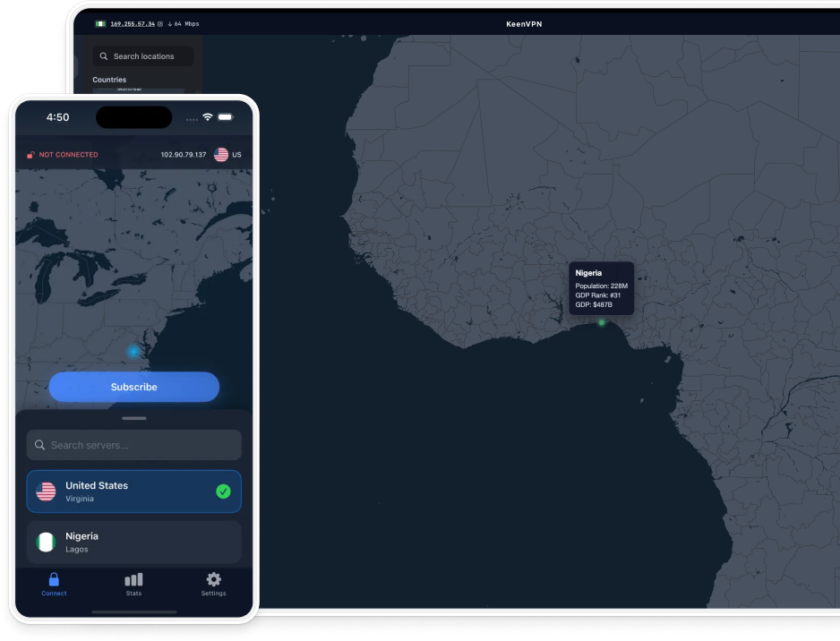Viewport: 840px width, 641px height.
Task: Open the Connect tab on phone
Action: point(54,585)
